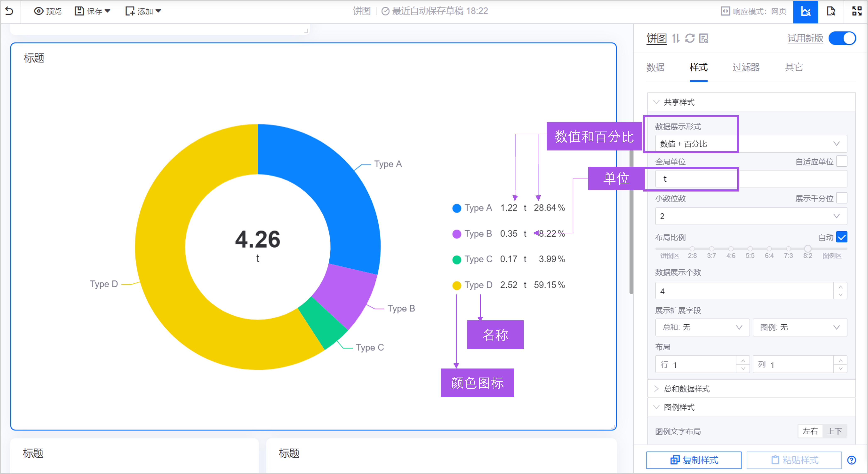Screen dimensions: 868x474
Task: Enable the 自适应单位 checkbox
Action: click(x=841, y=161)
